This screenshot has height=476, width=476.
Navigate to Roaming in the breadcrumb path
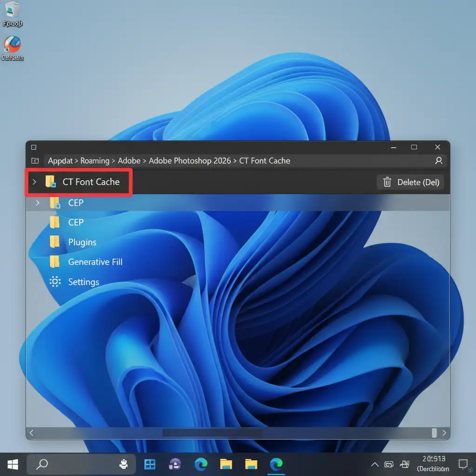click(x=95, y=161)
